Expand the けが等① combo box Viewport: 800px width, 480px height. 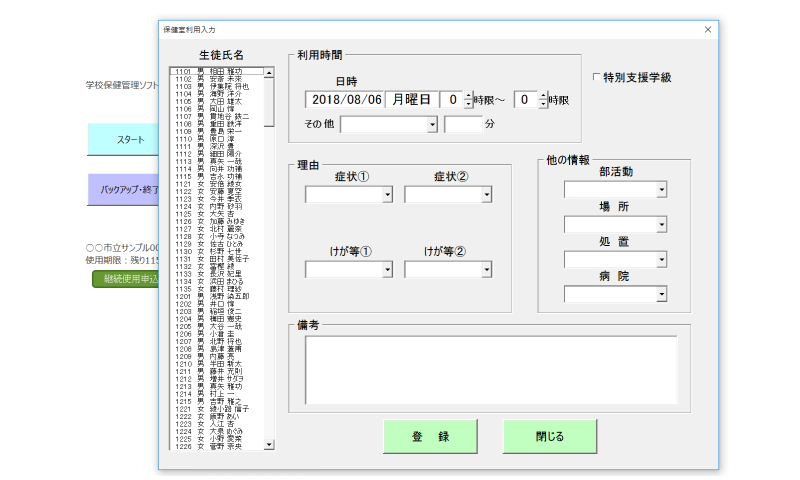point(388,269)
